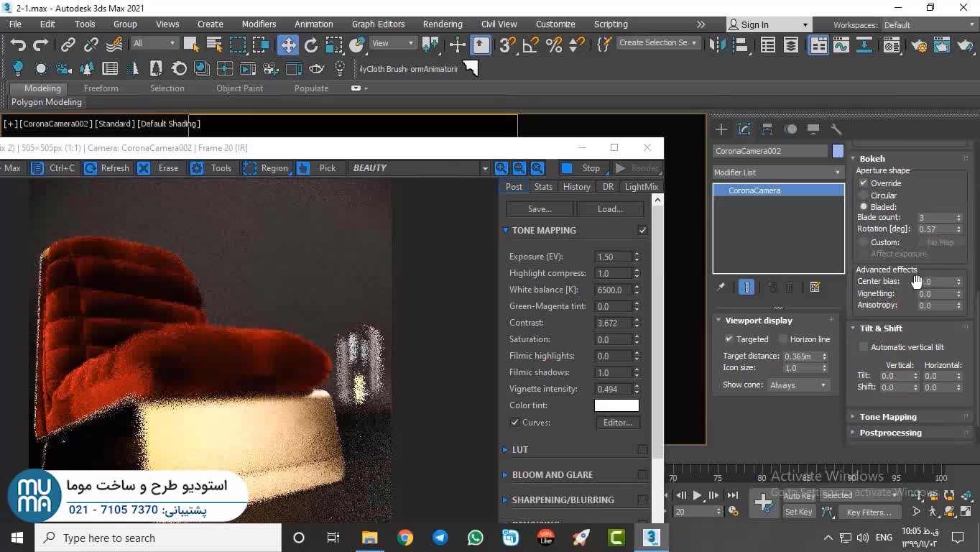
Task: Select the Circular aperture shape option
Action: pos(864,195)
